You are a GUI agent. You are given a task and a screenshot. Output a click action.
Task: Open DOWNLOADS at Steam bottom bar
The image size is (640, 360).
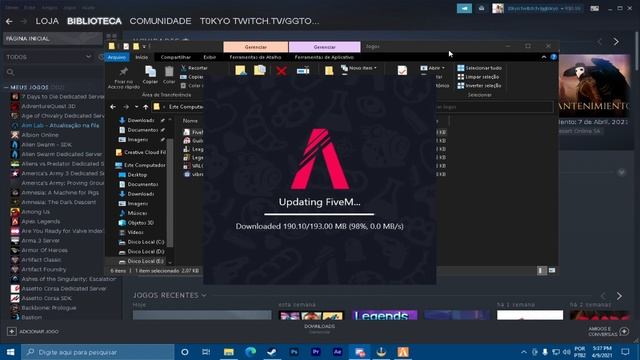coord(320,327)
